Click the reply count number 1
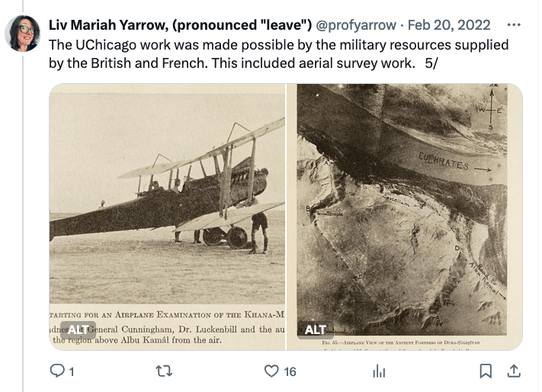542x392 pixels. click(72, 371)
